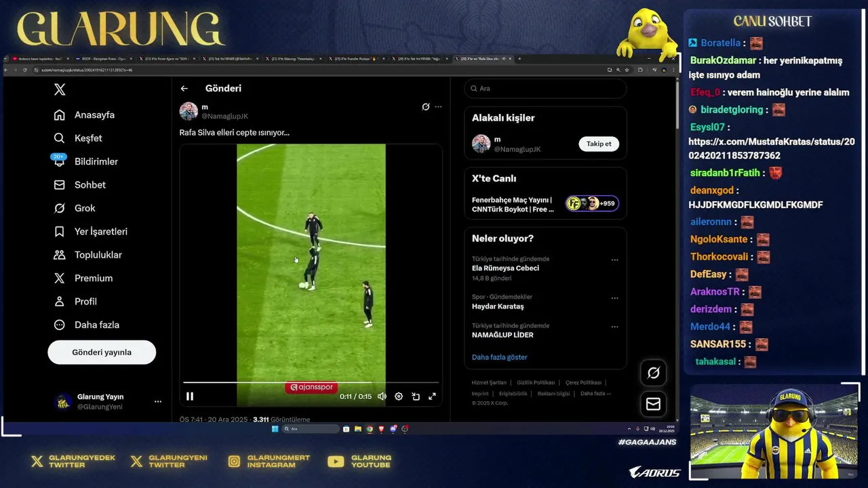
Task: Open account menu dots next to Glarung Yayın
Action: tap(158, 401)
